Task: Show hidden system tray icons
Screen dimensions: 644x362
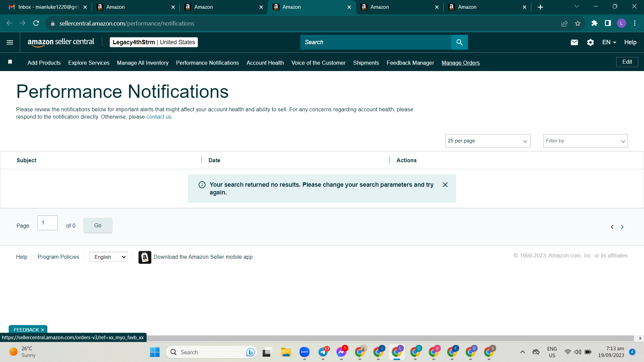Action: tap(522, 352)
